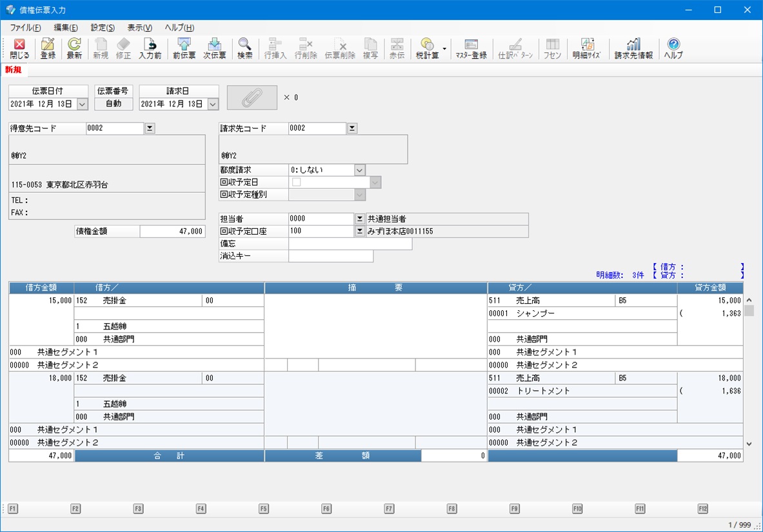
Task: Click the detail grid scroll-up arrow
Action: click(749, 300)
